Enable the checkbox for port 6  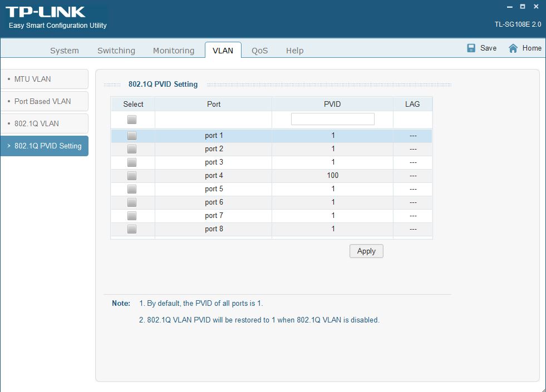tap(132, 202)
